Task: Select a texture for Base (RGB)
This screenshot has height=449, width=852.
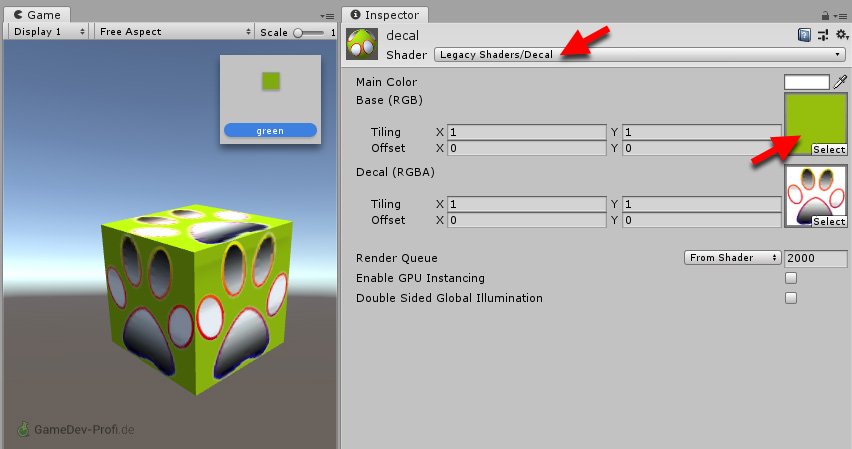Action: (x=829, y=149)
